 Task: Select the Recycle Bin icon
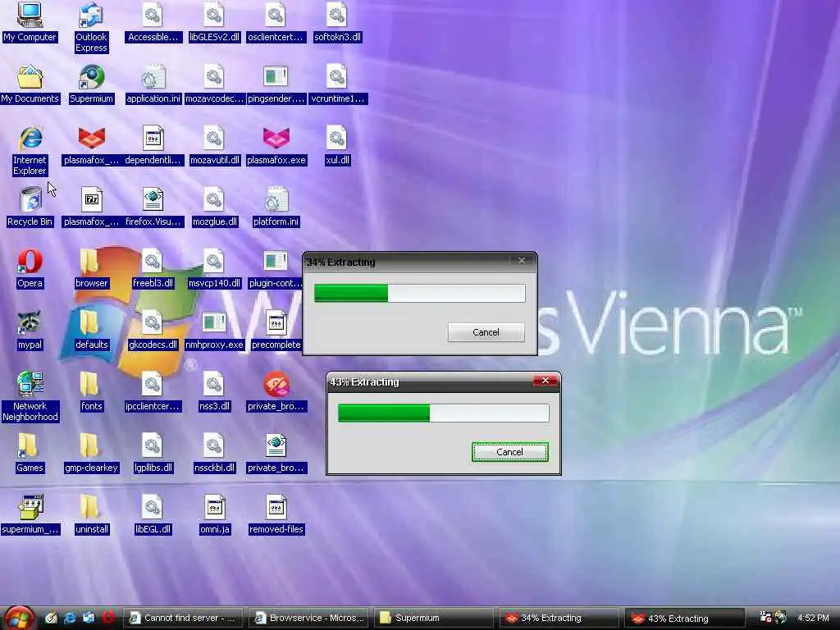(30, 200)
